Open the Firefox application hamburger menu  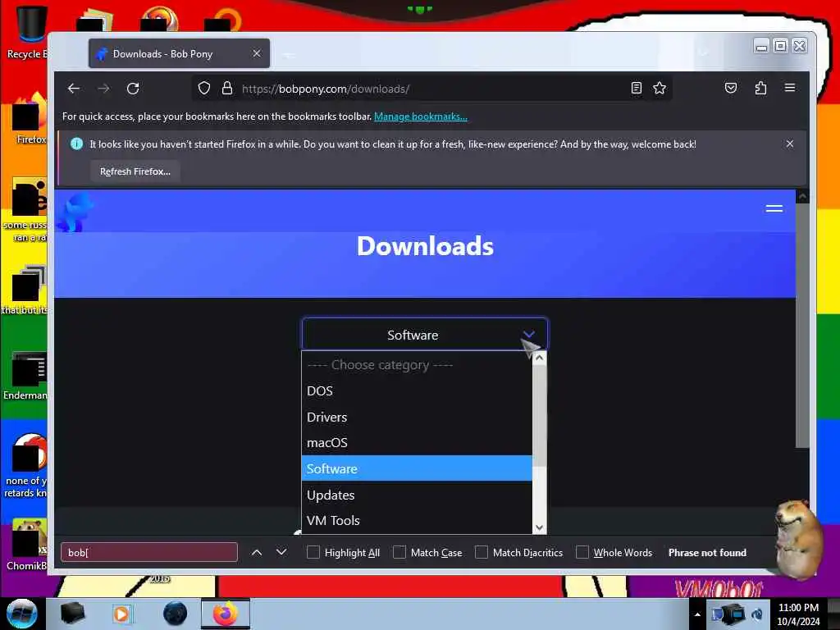(x=790, y=87)
